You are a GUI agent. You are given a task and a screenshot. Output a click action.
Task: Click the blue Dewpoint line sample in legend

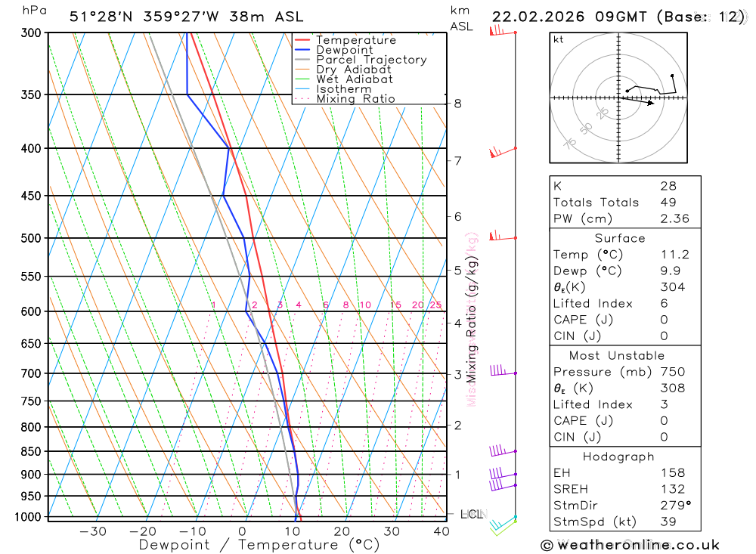coord(302,50)
